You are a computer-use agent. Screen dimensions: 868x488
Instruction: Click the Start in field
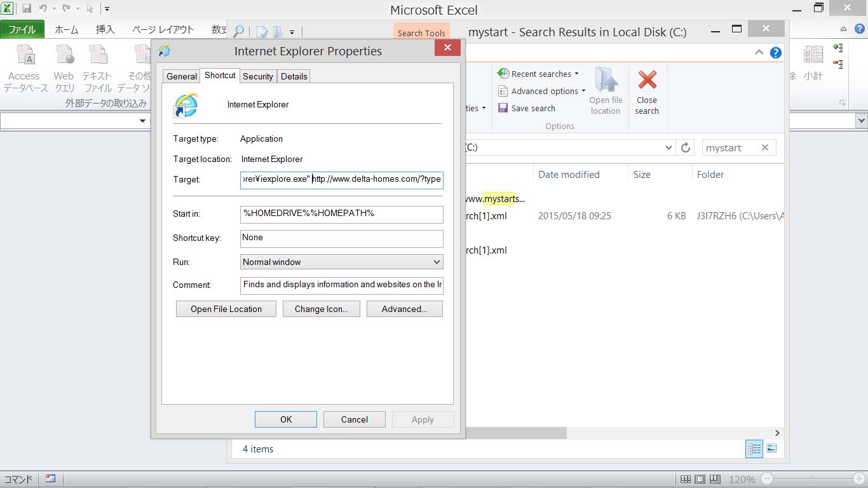(x=342, y=214)
